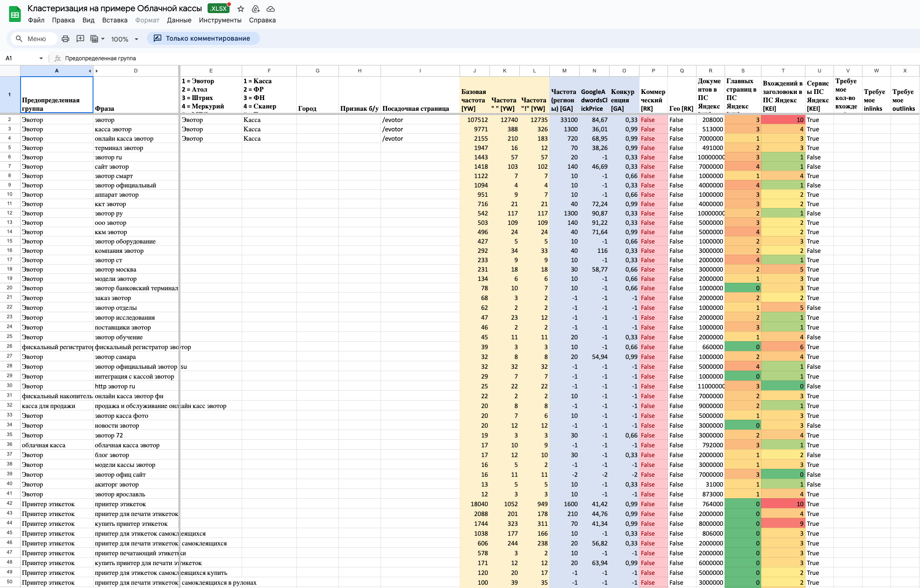This screenshot has width=920, height=588.
Task: Open the Вставка menu
Action: click(115, 20)
